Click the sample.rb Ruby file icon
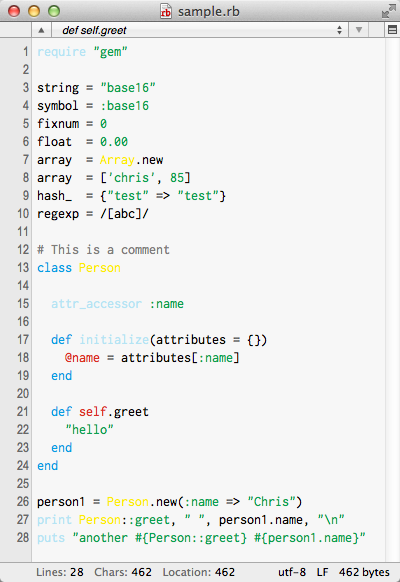Screen dimensions: 400x582 point(165,11)
